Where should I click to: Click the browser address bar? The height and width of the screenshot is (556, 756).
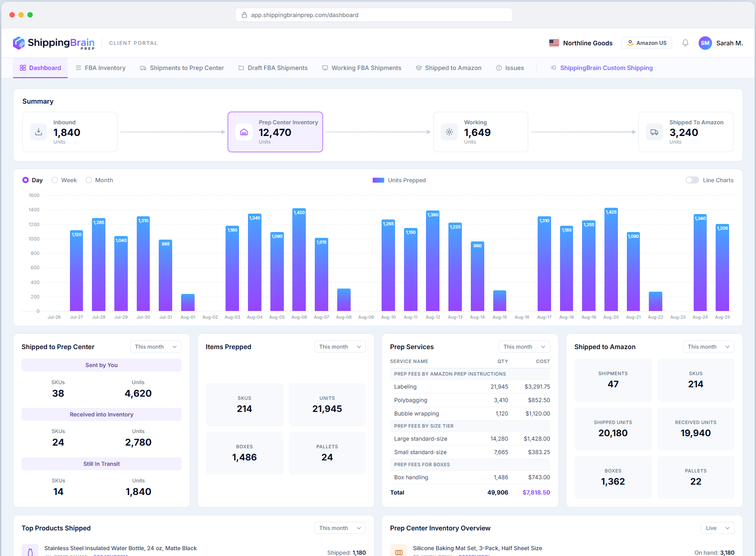(374, 15)
